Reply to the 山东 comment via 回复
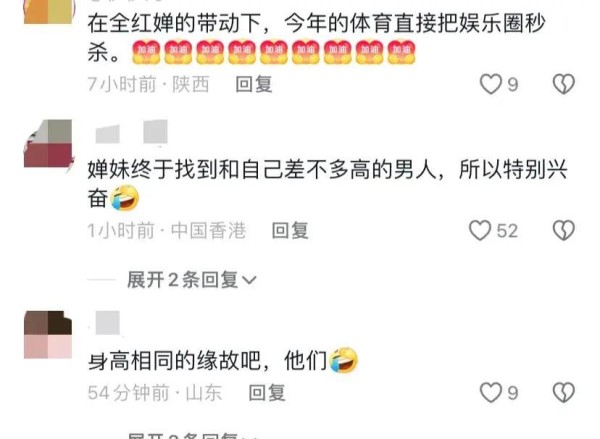 coord(267,393)
